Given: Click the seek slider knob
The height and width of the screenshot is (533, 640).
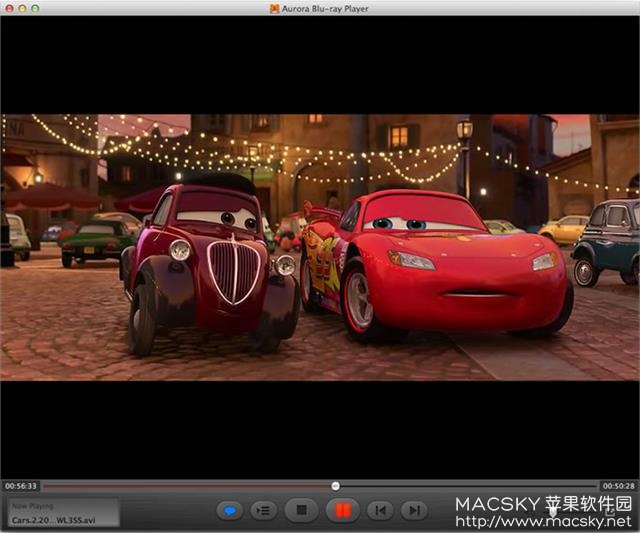Looking at the screenshot, I should [335, 486].
